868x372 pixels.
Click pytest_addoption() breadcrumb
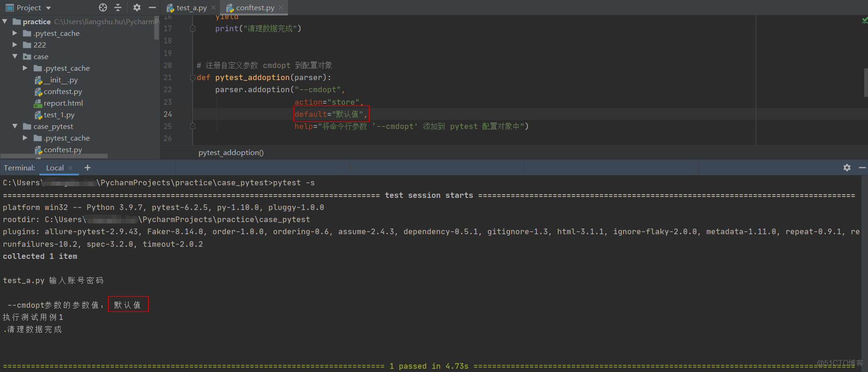point(231,153)
